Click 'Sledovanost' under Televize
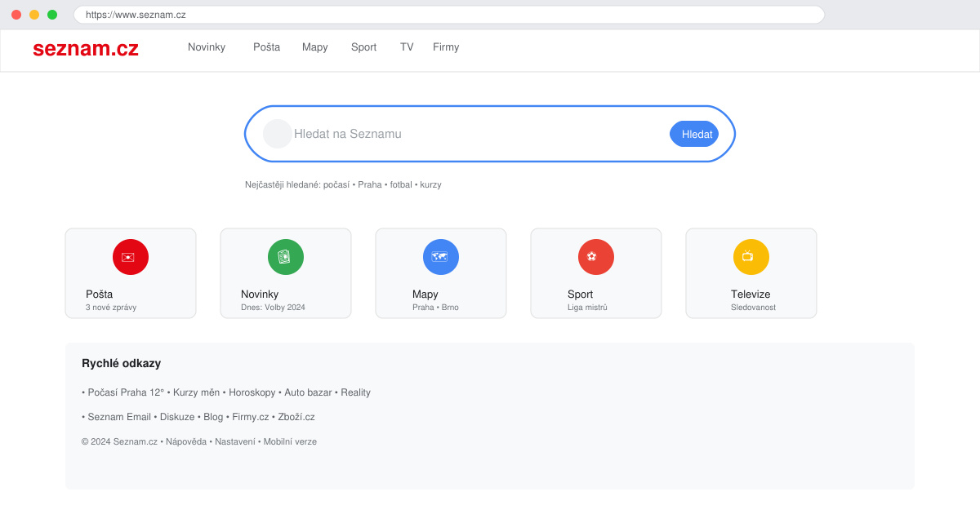 (753, 308)
